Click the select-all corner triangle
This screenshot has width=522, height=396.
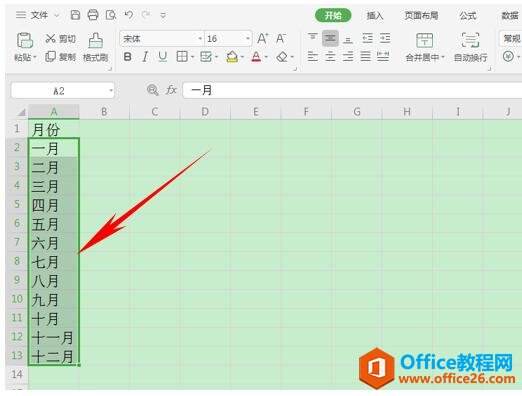tap(21, 112)
